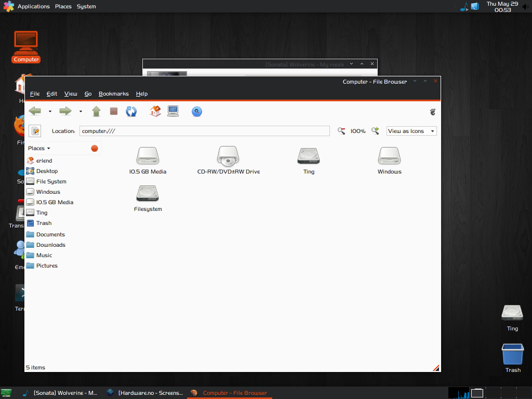This screenshot has height=399, width=532.
Task: Open the Edit menu
Action: pyautogui.click(x=52, y=94)
